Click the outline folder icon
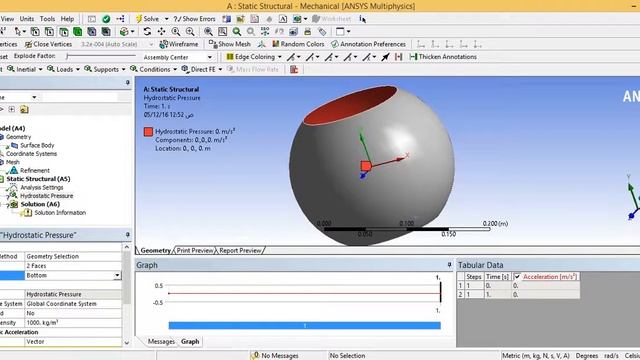This screenshot has height=360, width=640. 24,109
